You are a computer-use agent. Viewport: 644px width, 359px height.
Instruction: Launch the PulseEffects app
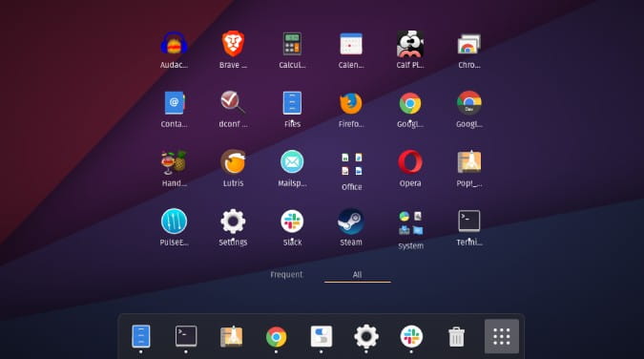click(174, 222)
